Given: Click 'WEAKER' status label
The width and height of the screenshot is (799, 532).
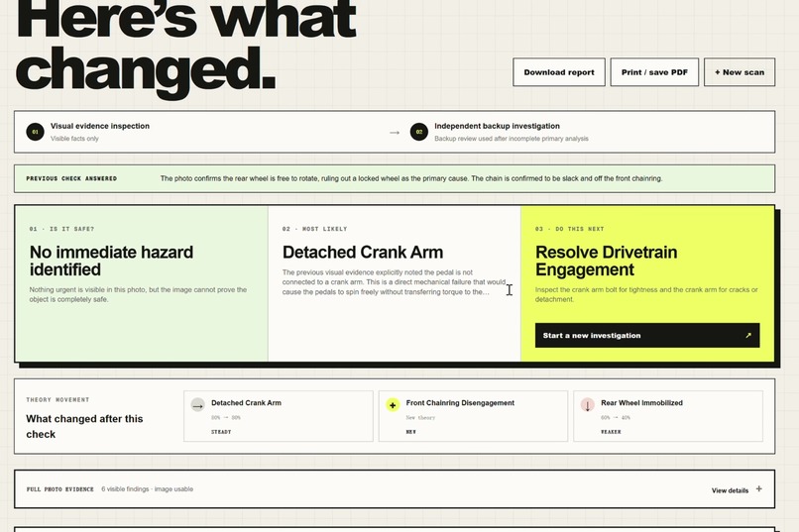Looking at the screenshot, I should [611, 432].
